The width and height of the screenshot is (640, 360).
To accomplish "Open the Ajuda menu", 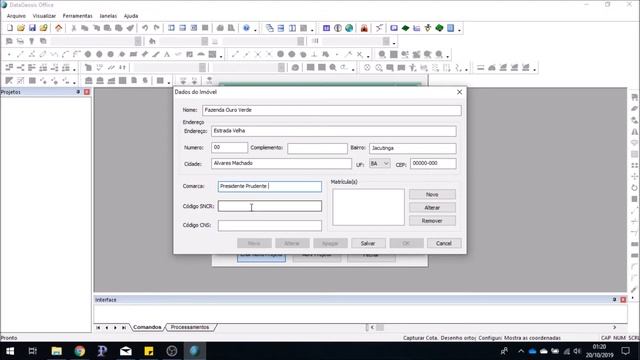I will click(131, 16).
